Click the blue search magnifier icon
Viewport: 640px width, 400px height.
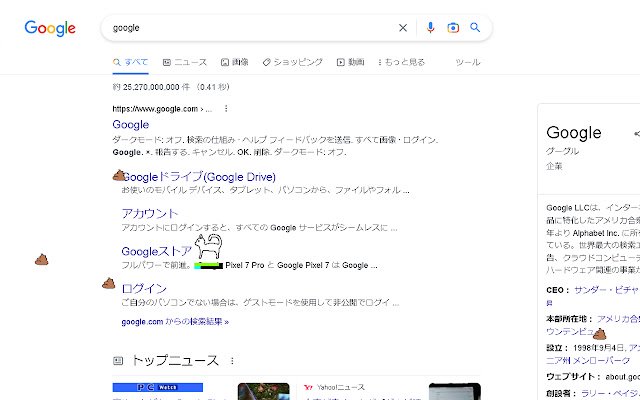pyautogui.click(x=475, y=27)
